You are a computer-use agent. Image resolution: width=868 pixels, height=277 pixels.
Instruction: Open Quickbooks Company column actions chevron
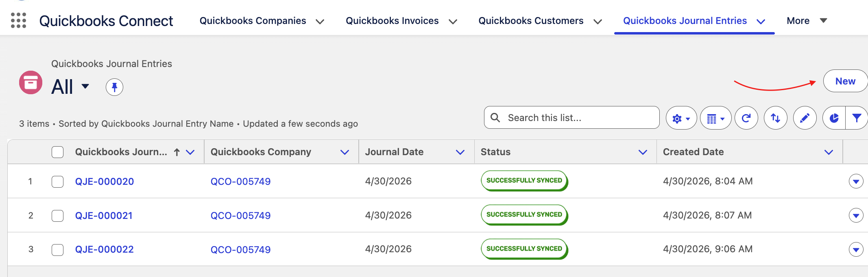pyautogui.click(x=345, y=152)
